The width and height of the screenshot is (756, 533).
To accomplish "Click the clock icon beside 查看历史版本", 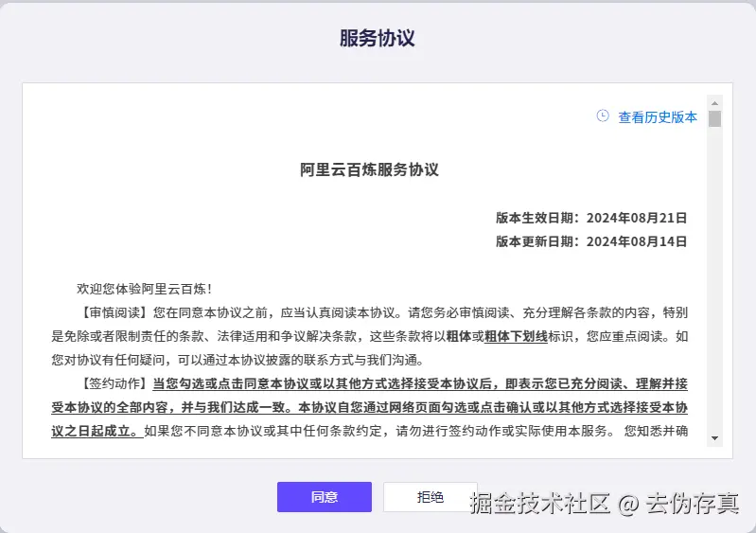I will (x=603, y=115).
